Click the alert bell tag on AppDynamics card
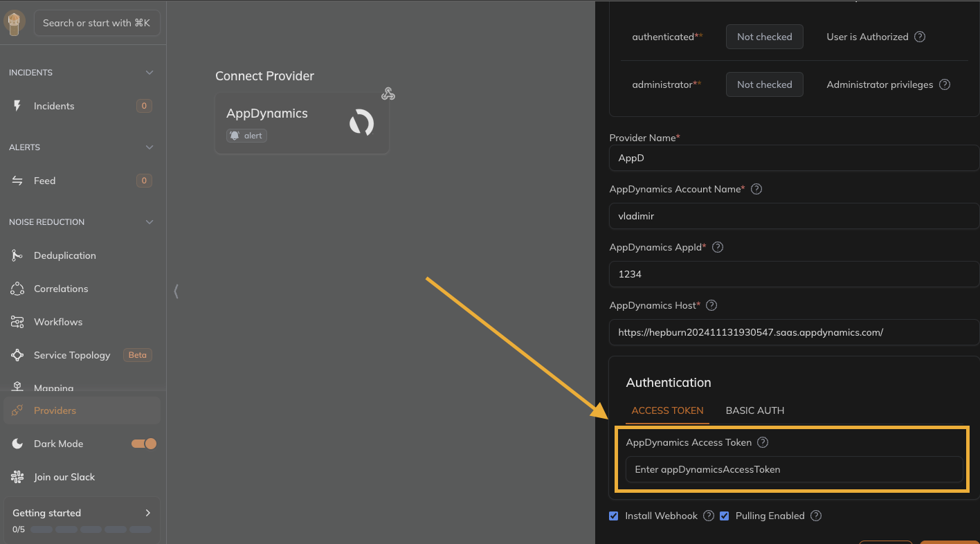Viewport: 980px width, 544px height. click(x=246, y=136)
